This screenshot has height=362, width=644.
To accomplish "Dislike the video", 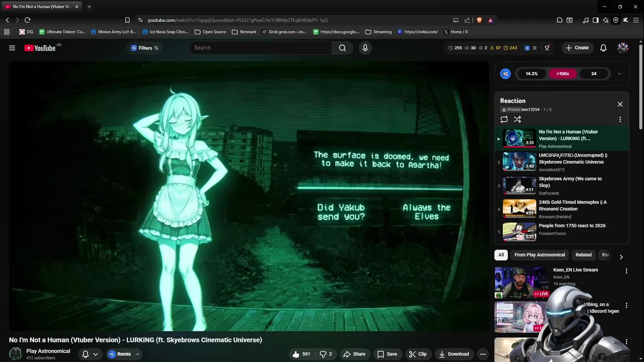I will pyautogui.click(x=326, y=354).
